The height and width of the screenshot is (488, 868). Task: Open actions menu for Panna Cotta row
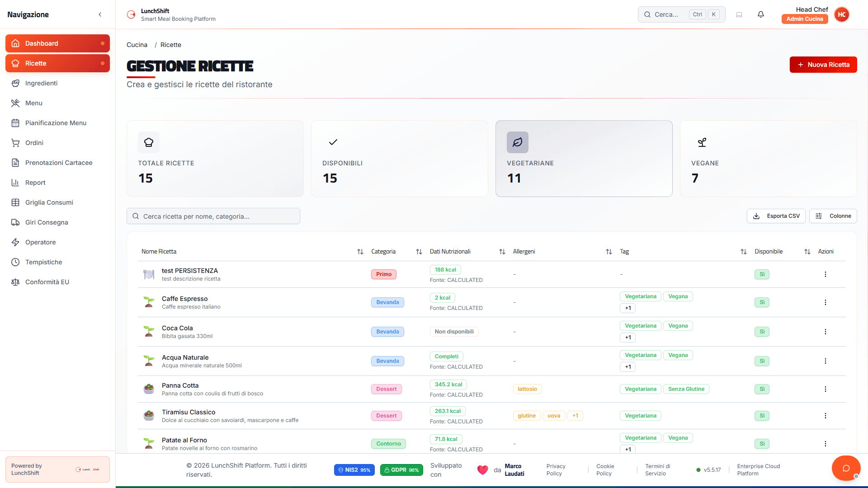pos(825,389)
